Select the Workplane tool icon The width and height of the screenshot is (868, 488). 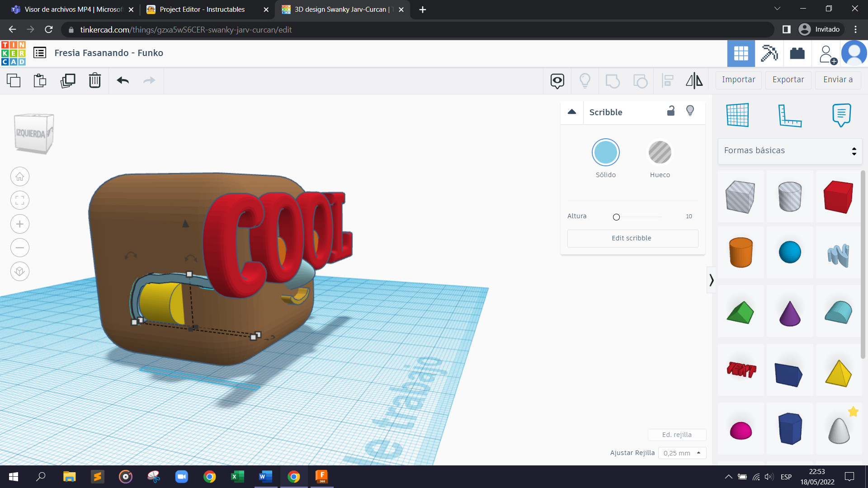point(737,115)
